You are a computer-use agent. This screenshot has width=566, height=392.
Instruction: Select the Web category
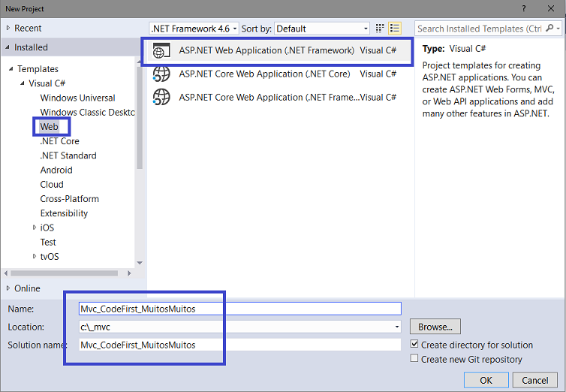(x=49, y=127)
